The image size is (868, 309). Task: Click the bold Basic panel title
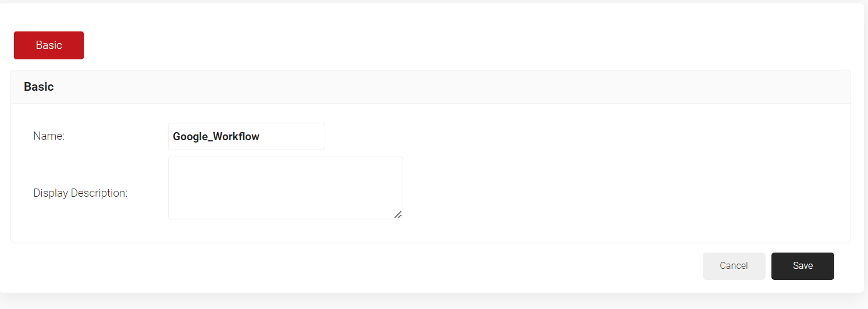(39, 87)
